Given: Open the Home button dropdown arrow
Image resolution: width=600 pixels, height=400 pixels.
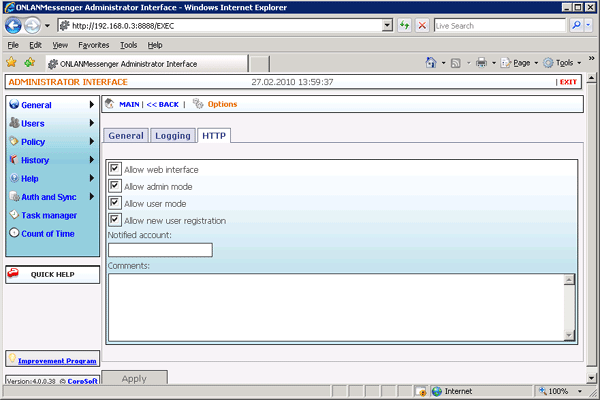Looking at the screenshot, I should point(443,63).
